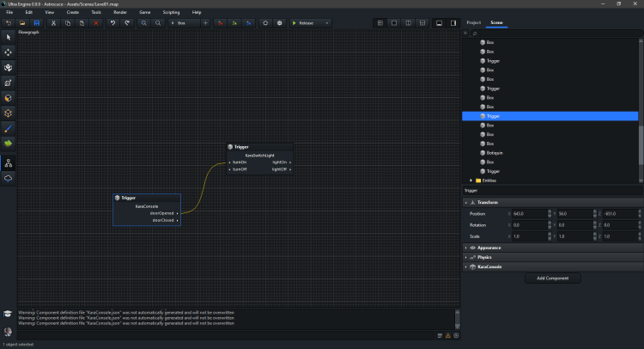This screenshot has height=349, width=644.
Task: Switch to the Project tab
Action: coord(474,22)
